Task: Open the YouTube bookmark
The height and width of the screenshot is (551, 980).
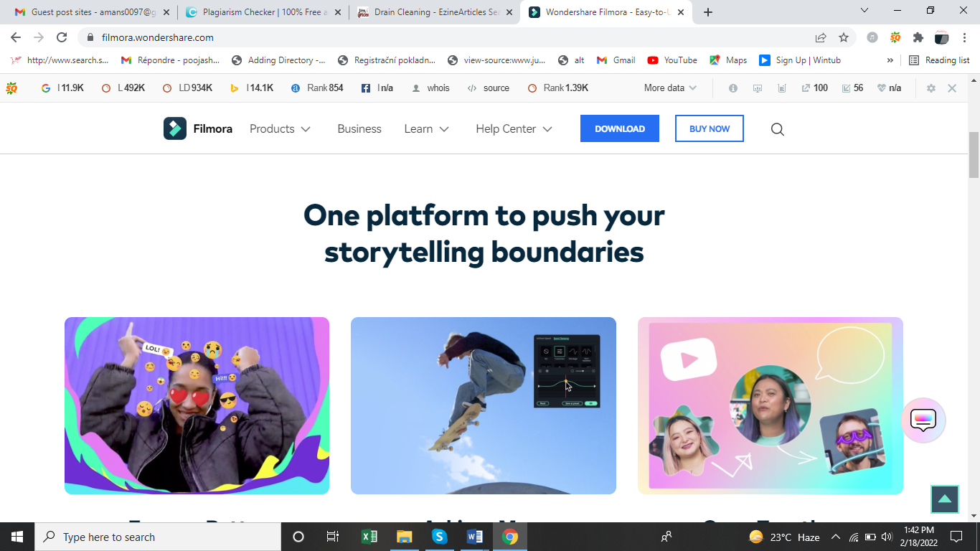Action: (x=672, y=60)
